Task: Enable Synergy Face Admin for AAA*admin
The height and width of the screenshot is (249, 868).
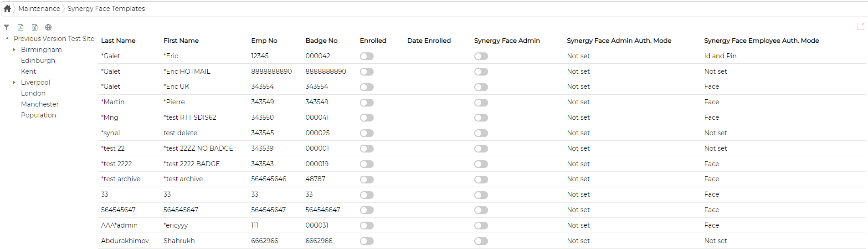Action: (x=481, y=226)
